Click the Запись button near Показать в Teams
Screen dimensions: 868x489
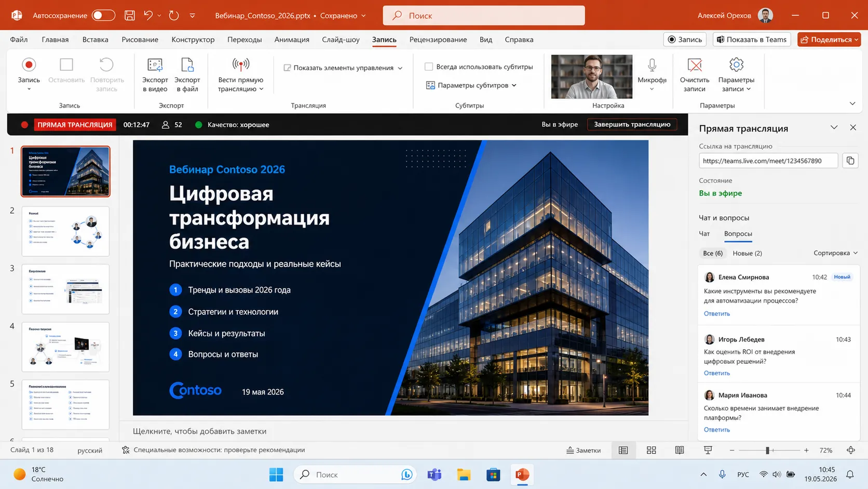coord(685,39)
